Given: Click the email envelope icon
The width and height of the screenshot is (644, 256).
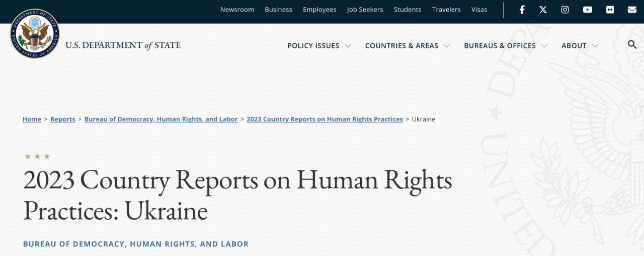Looking at the screenshot, I should click(x=632, y=10).
